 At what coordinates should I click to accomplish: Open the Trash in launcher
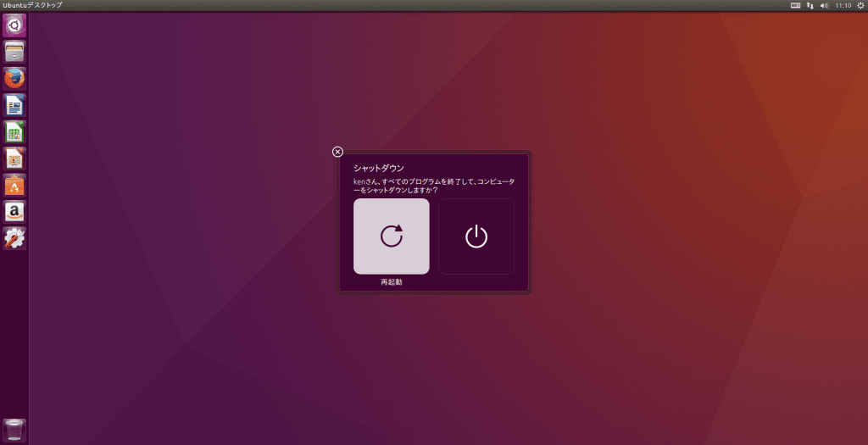(14, 430)
